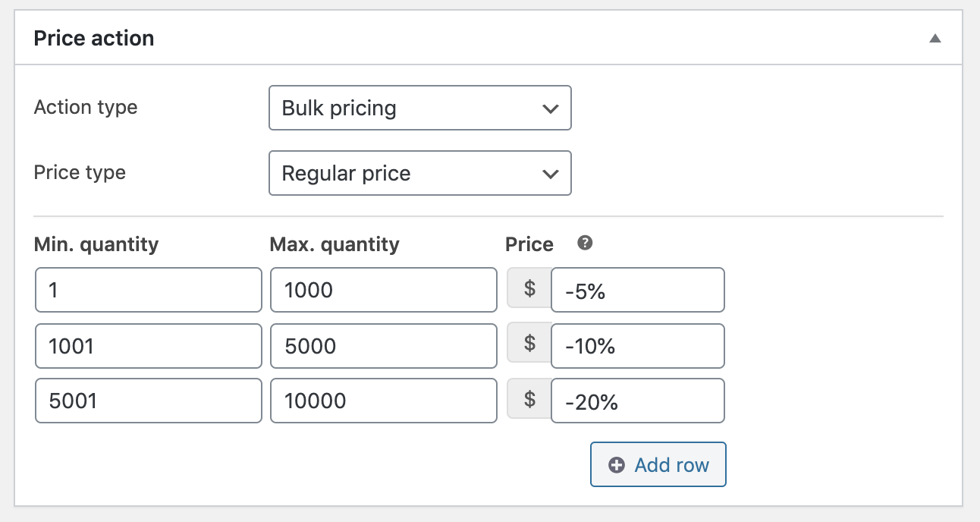Select the Min. quantity field containing 5001
The width and height of the screenshot is (980, 522).
(148, 400)
